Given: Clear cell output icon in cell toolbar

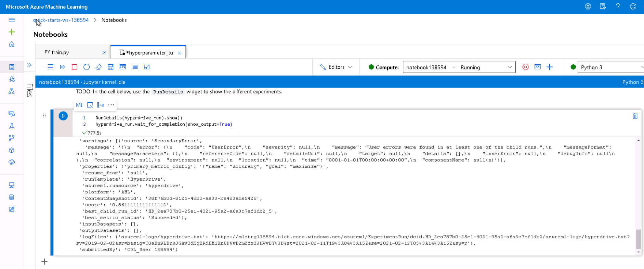Looking at the screenshot, I should 90,105.
